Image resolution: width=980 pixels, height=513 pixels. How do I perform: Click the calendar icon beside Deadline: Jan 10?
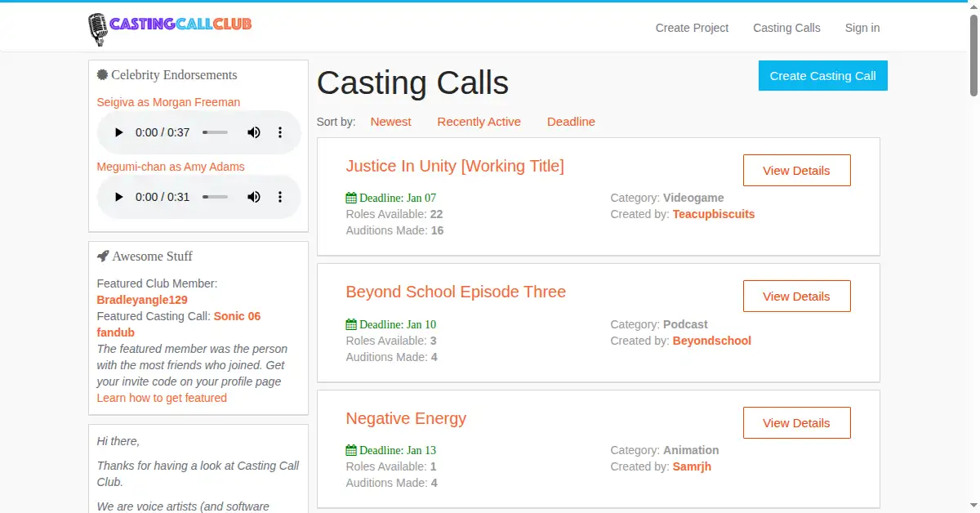tap(351, 324)
